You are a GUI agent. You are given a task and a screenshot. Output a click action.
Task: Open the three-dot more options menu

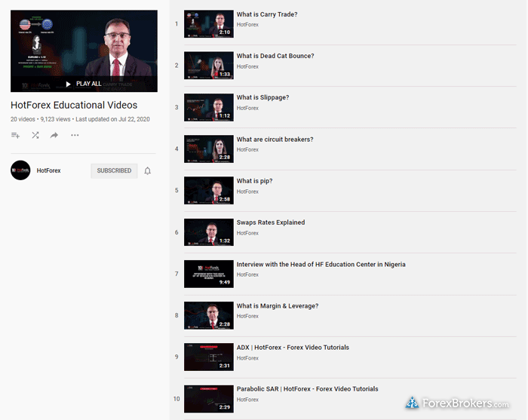click(x=75, y=135)
